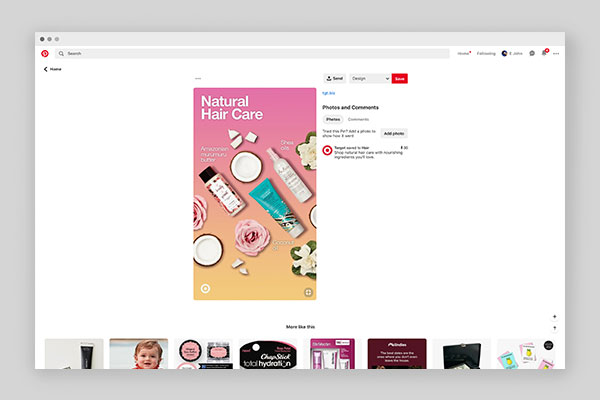Open the dark maroon text pin
Screen dimensions: 600x400
click(x=397, y=354)
